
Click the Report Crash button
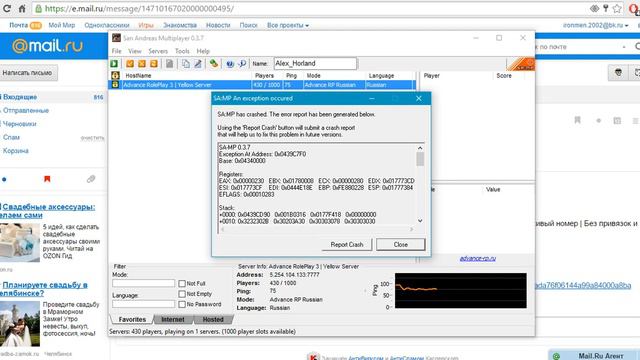[347, 244]
